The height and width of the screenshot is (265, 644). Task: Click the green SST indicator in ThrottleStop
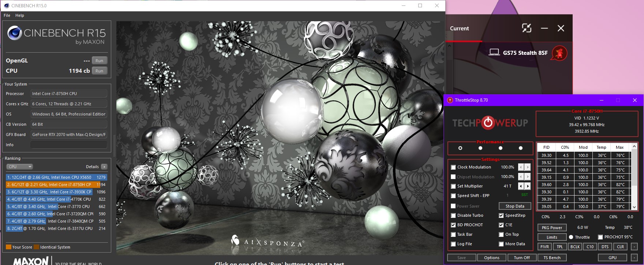[x=525, y=195]
